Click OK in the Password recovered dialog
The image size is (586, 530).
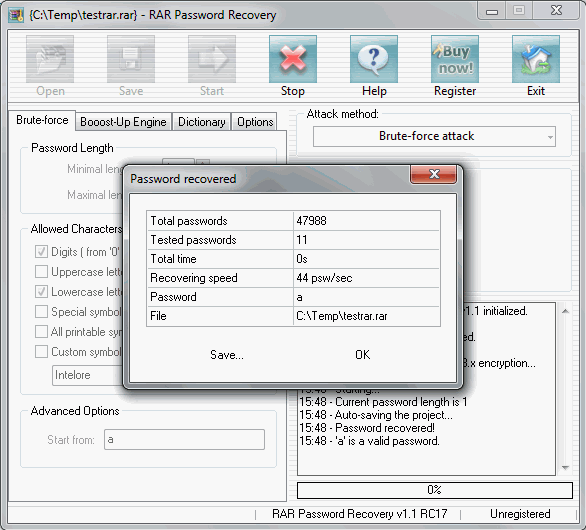(x=363, y=355)
